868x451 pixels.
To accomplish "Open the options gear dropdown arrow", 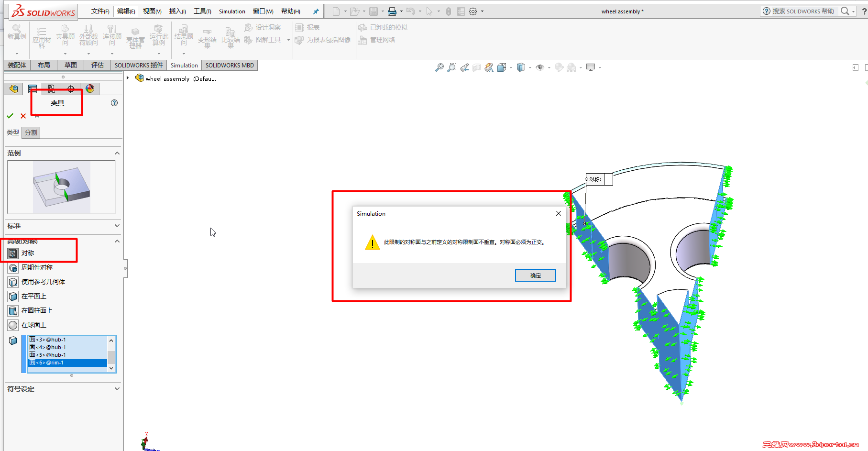I will (482, 11).
